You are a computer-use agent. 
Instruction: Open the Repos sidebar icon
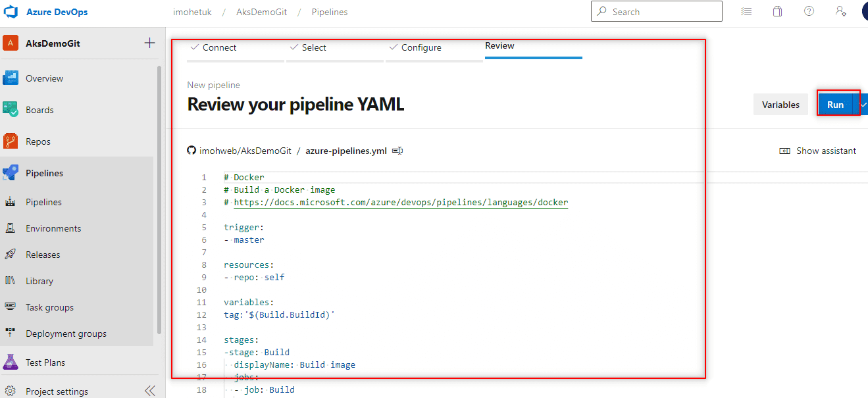click(10, 141)
